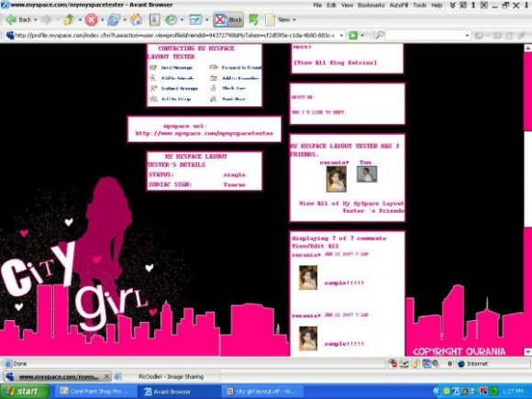Click Add to Group link
The width and height of the screenshot is (532, 399).
point(176,99)
